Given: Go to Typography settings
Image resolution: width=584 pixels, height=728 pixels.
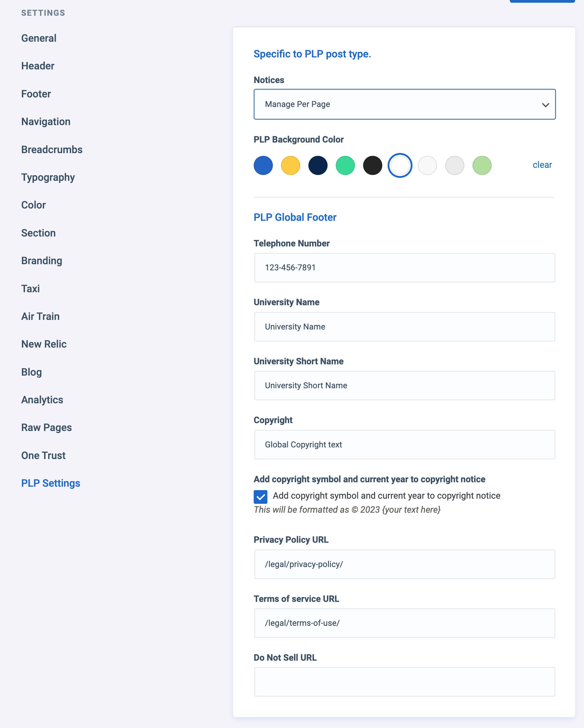Looking at the screenshot, I should [x=48, y=177].
